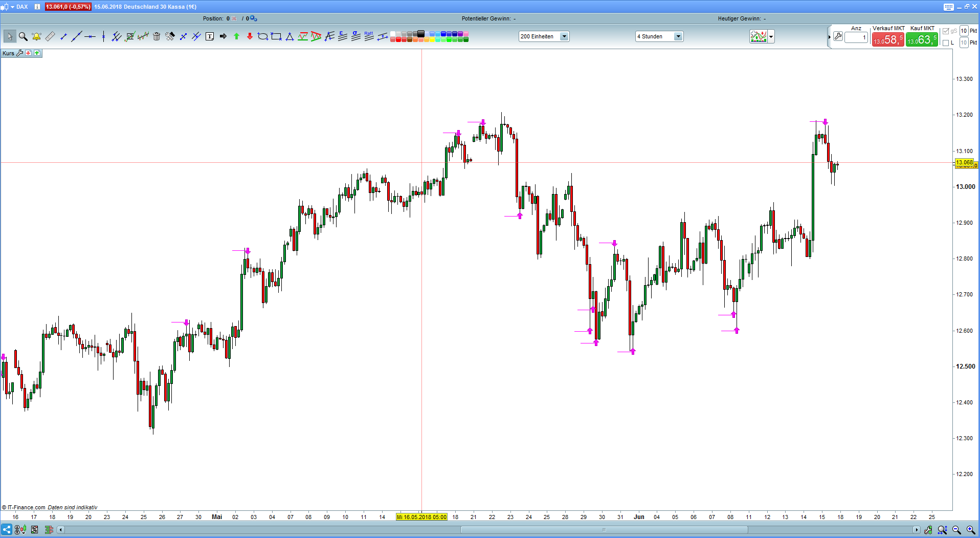Select the ruler measurement tool
The image size is (980, 538).
tap(50, 36)
